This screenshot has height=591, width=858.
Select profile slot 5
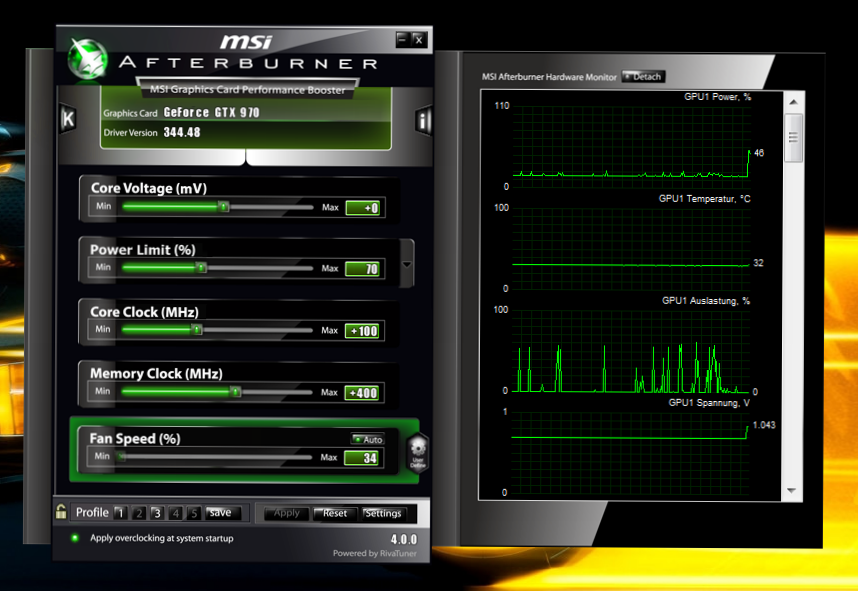click(x=194, y=513)
